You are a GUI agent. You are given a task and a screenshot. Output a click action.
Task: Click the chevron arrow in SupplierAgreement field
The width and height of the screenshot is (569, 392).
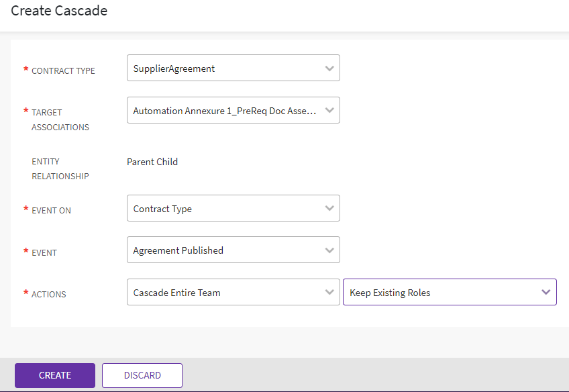click(329, 68)
